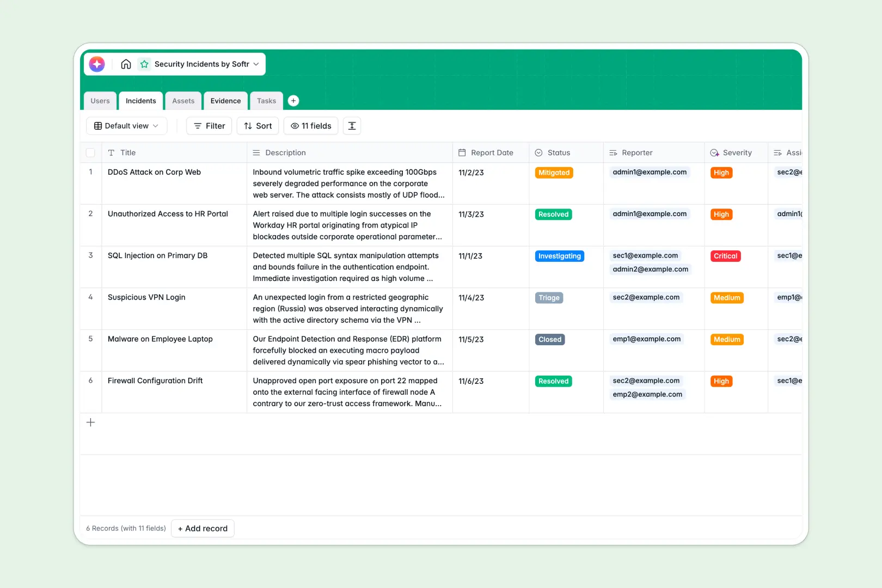
Task: Click SQL Injection on Primary DB title
Action: click(x=157, y=255)
